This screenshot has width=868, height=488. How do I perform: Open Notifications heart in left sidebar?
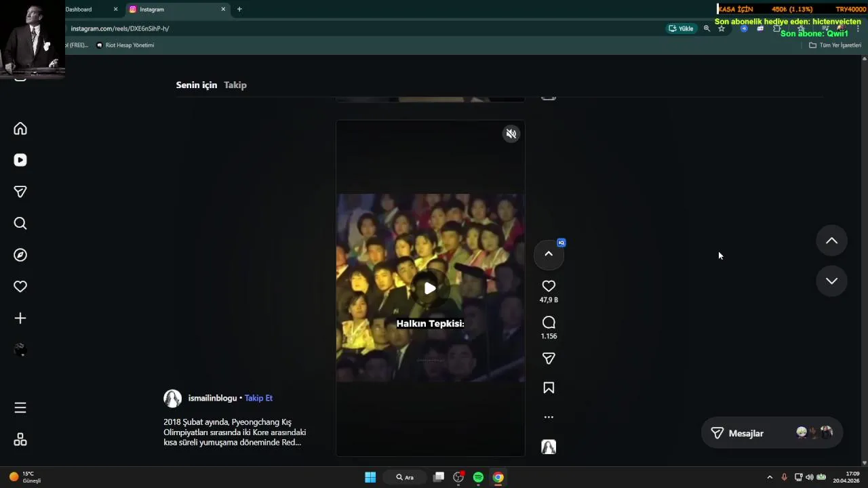[20, 287]
